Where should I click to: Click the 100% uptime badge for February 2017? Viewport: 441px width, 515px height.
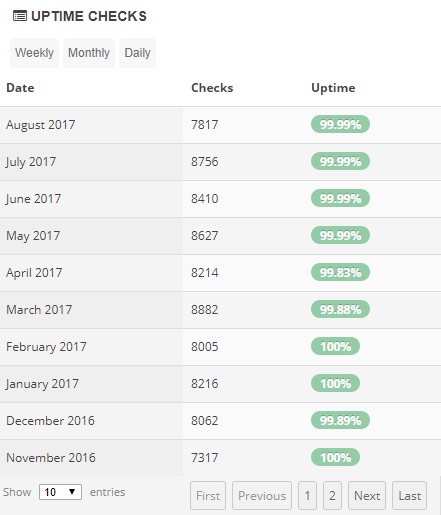coord(335,346)
